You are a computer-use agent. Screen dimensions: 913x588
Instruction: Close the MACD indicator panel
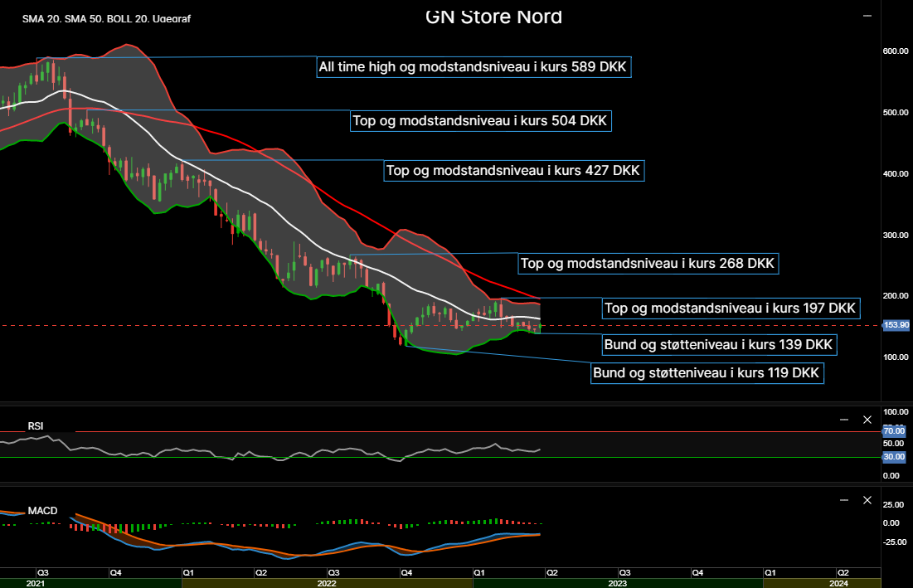click(867, 500)
